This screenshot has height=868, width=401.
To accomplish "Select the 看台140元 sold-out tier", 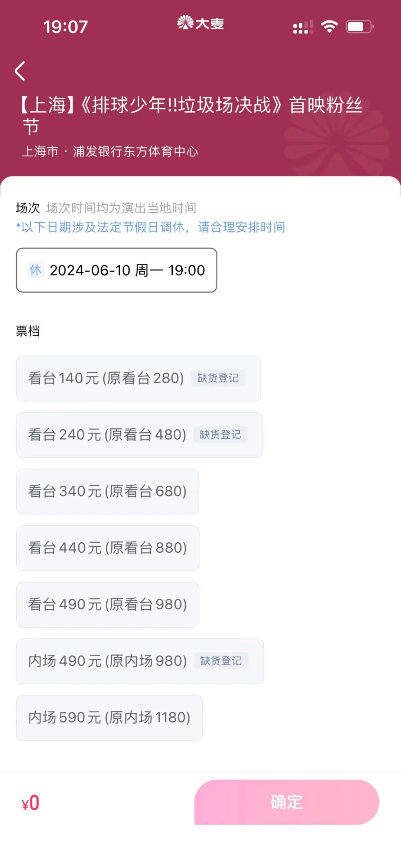I will (x=106, y=378).
